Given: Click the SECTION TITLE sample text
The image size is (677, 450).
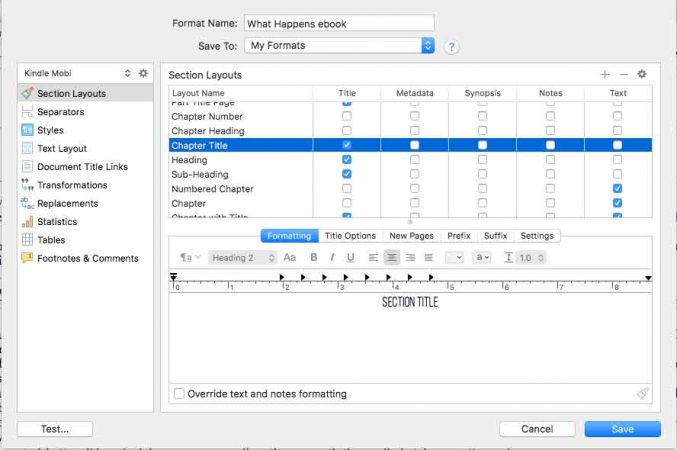Looking at the screenshot, I should pyautogui.click(x=410, y=302).
